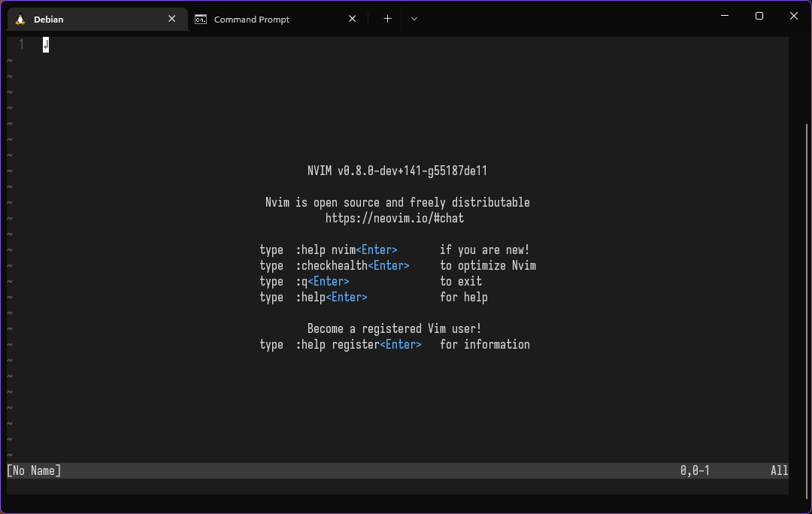Screen dimensions: 812x514
Task: Open a new tab with the plus icon
Action: 386,18
